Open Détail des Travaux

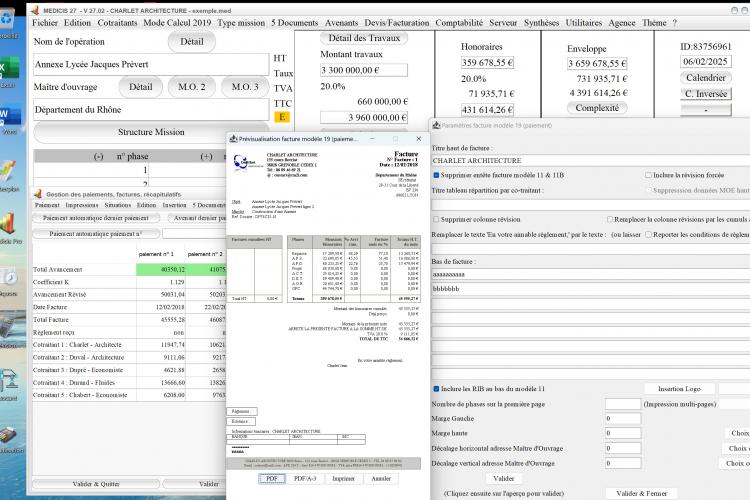[x=364, y=38]
